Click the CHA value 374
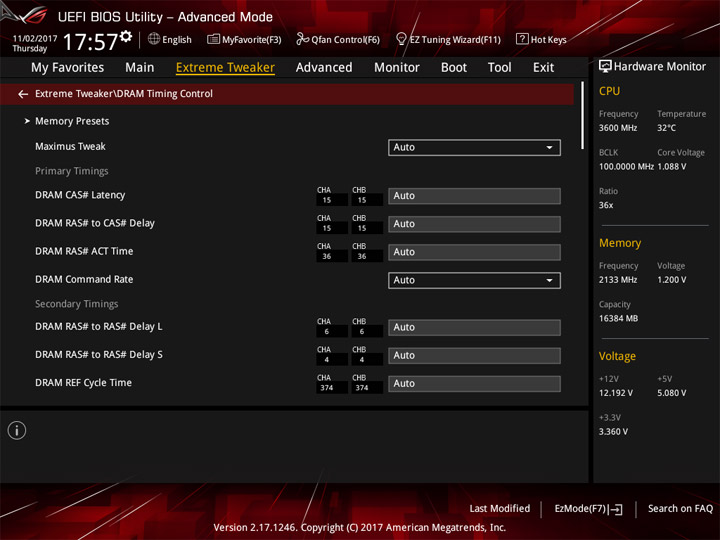 click(x=327, y=388)
